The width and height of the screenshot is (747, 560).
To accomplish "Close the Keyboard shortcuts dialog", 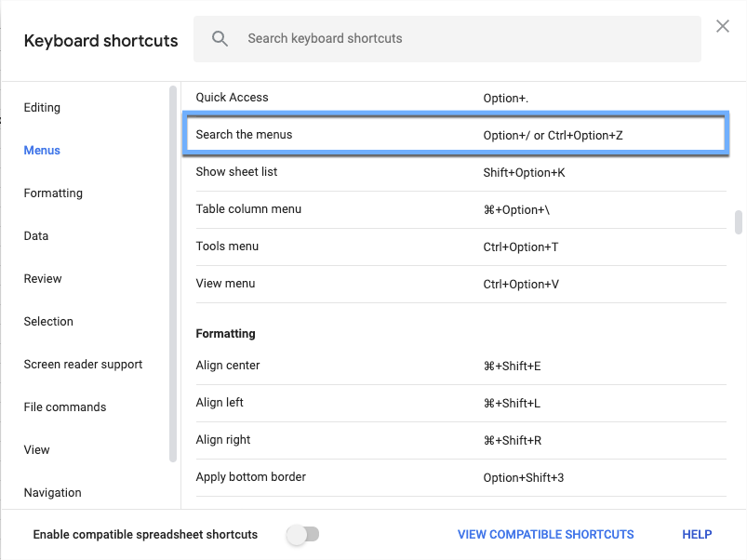I will click(x=723, y=27).
